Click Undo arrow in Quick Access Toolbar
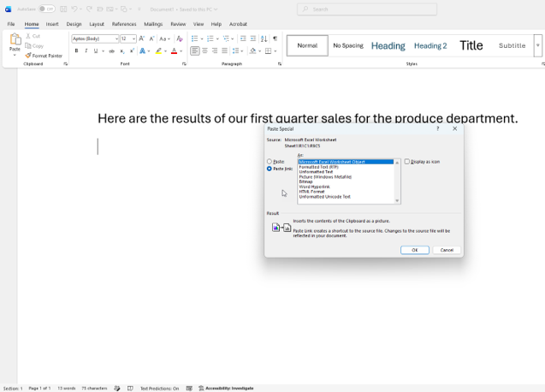 pos(74,9)
